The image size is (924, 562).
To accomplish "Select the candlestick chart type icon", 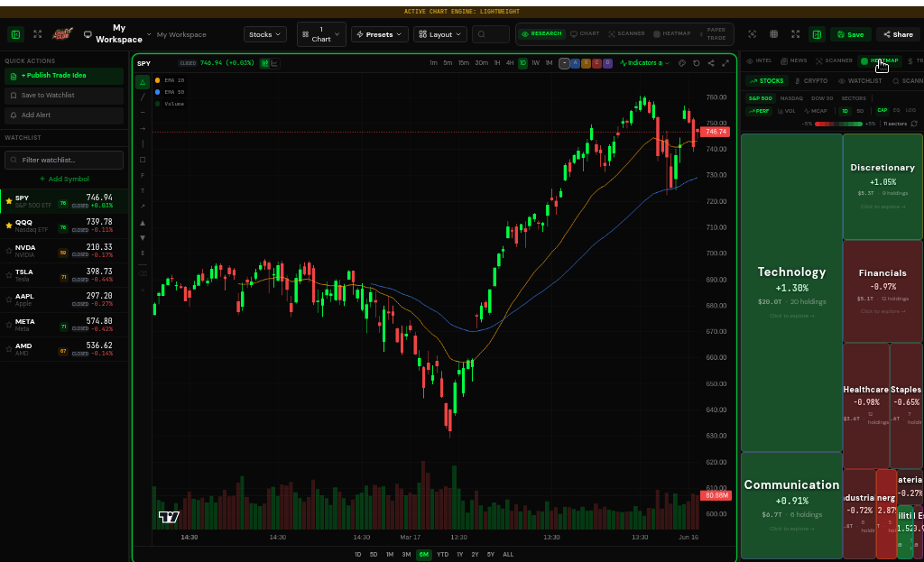I will (x=265, y=63).
